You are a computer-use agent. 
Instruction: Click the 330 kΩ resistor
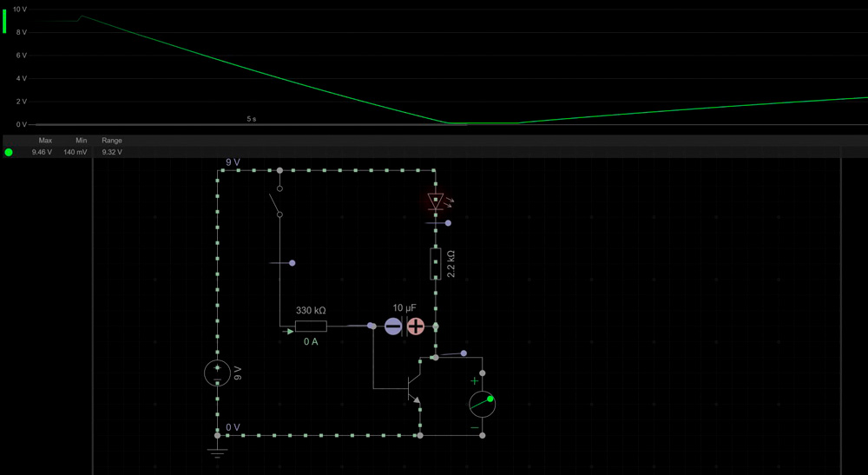click(311, 327)
